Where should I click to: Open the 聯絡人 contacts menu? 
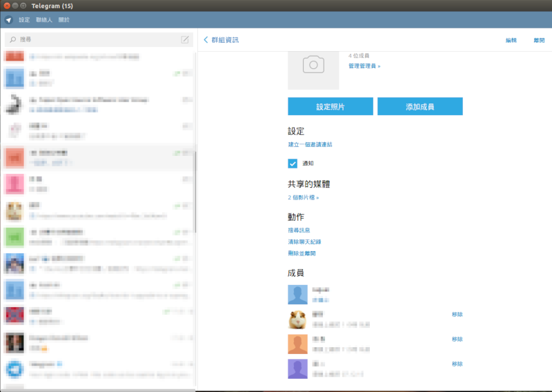click(x=44, y=20)
